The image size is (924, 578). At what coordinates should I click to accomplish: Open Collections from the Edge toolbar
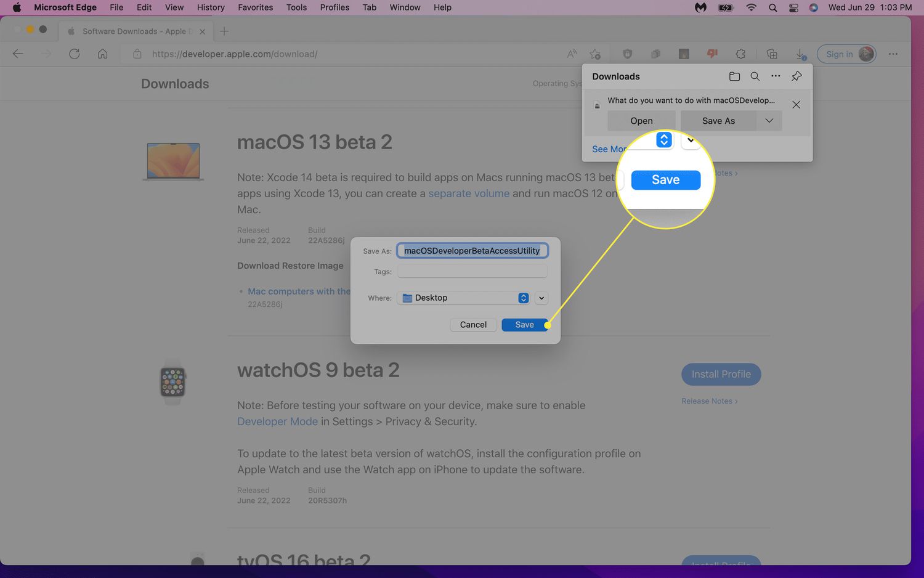click(772, 54)
